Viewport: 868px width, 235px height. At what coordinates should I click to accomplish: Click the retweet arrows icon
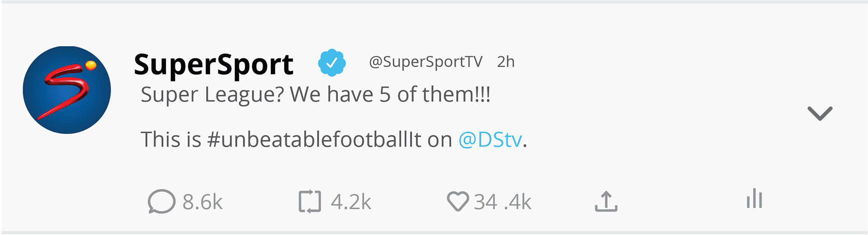tap(310, 201)
